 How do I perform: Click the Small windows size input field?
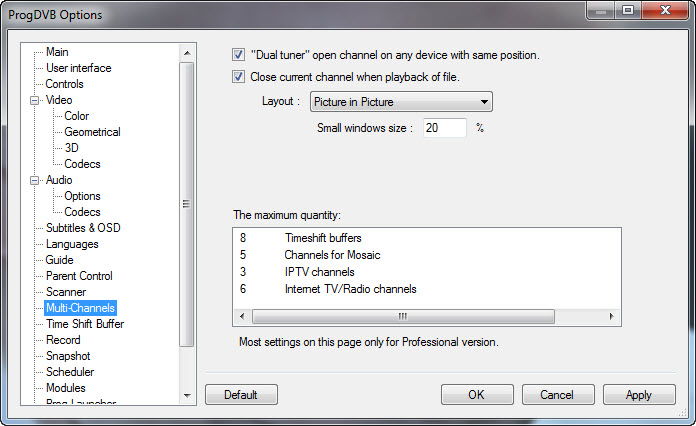pyautogui.click(x=443, y=128)
